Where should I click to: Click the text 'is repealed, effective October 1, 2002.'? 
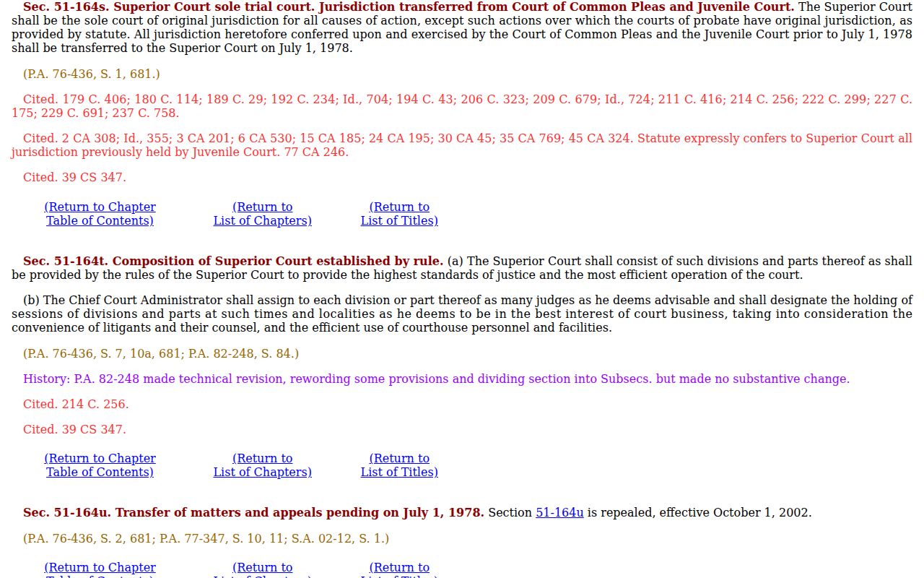pos(699,512)
